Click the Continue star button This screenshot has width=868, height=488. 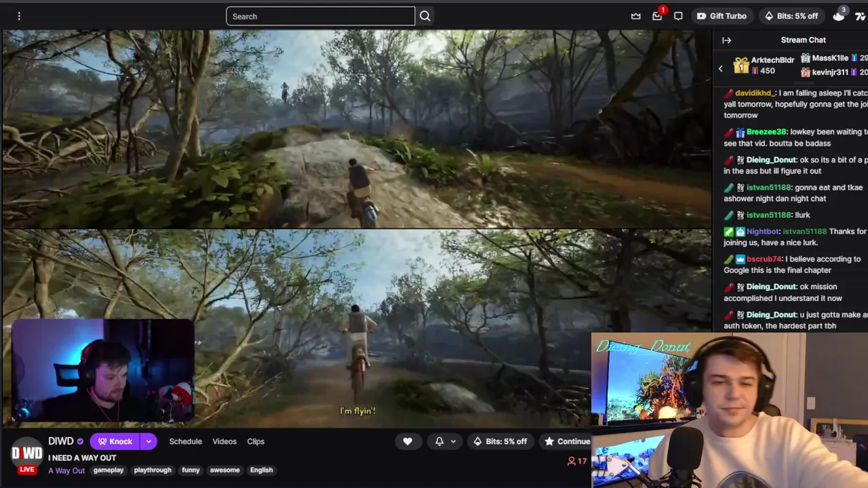567,441
